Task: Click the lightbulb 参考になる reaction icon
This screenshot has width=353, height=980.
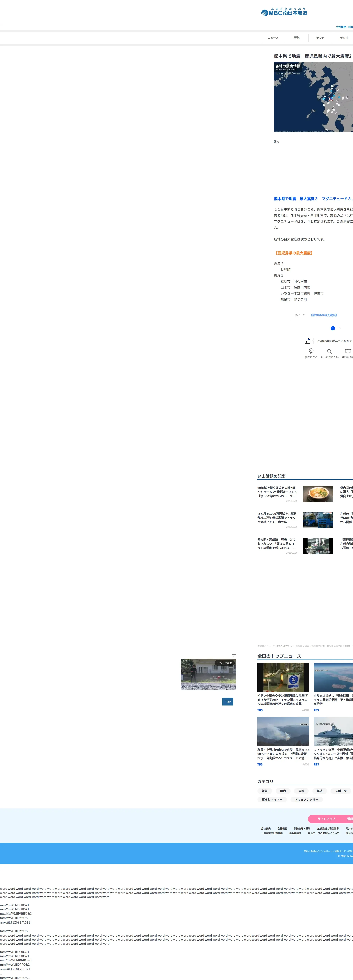Action: pos(311,351)
